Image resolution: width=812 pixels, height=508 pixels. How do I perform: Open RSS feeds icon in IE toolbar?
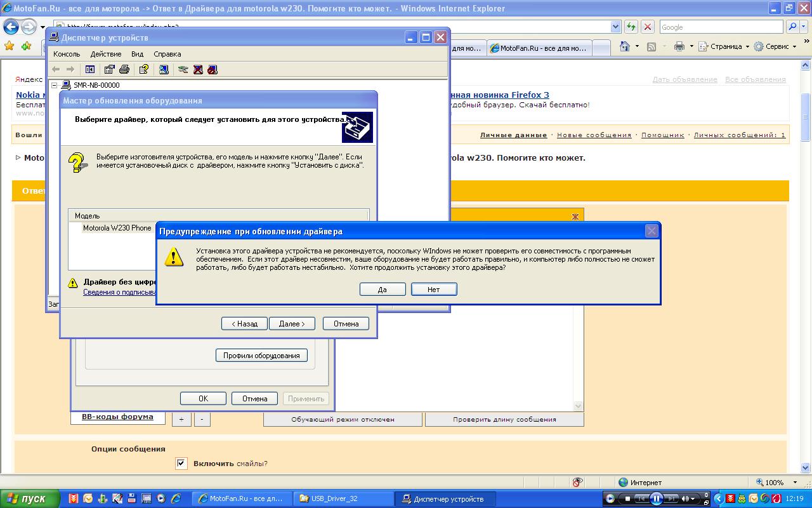652,46
